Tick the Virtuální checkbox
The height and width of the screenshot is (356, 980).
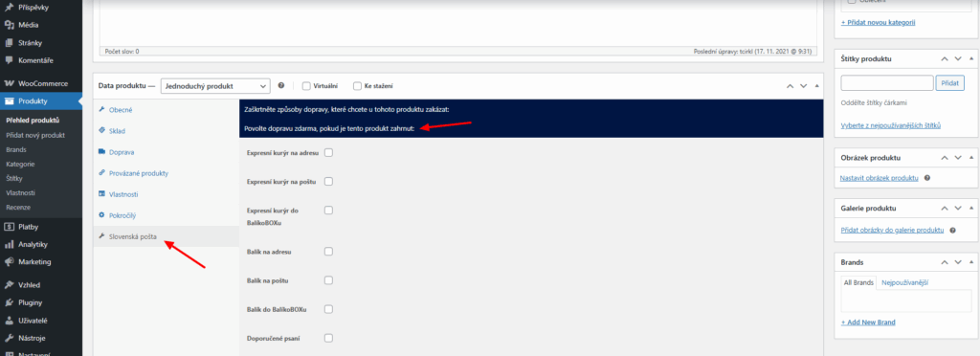click(306, 86)
